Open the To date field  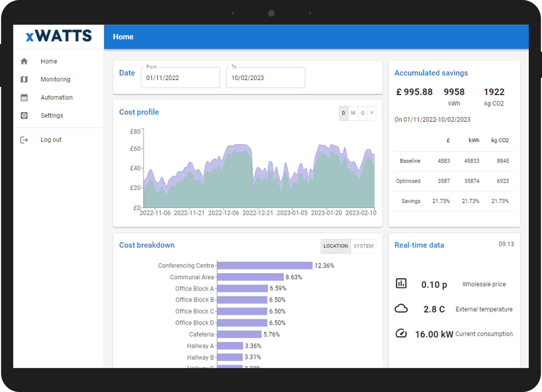[265, 78]
